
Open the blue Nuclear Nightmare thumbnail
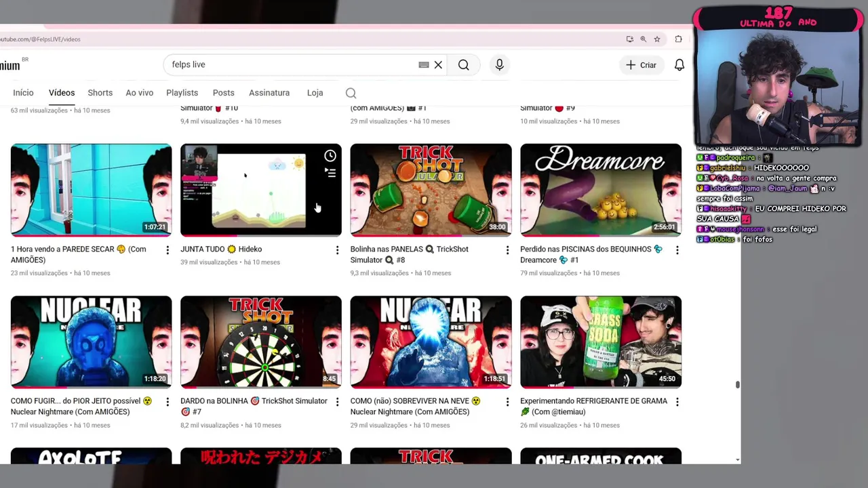(x=91, y=341)
